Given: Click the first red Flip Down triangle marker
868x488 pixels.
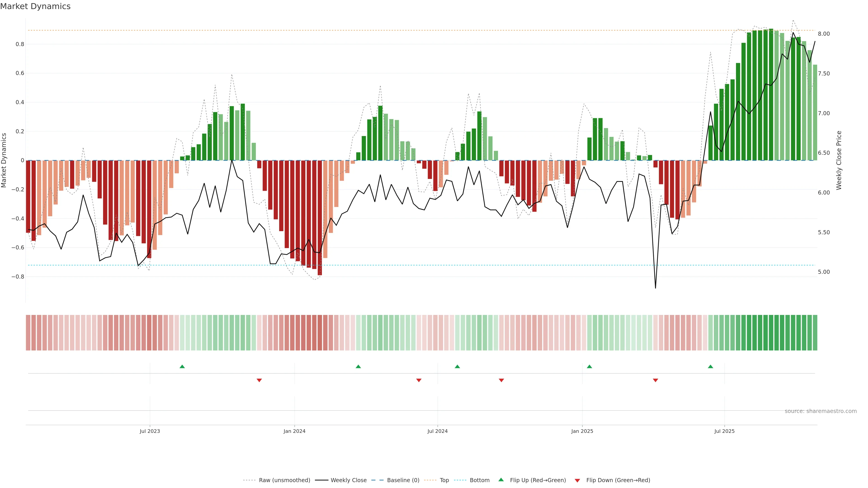Looking at the screenshot, I should pos(259,380).
